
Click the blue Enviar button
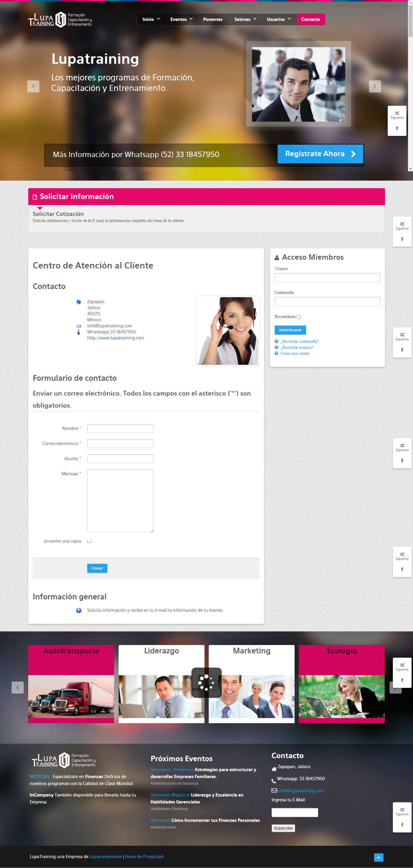coord(97,568)
